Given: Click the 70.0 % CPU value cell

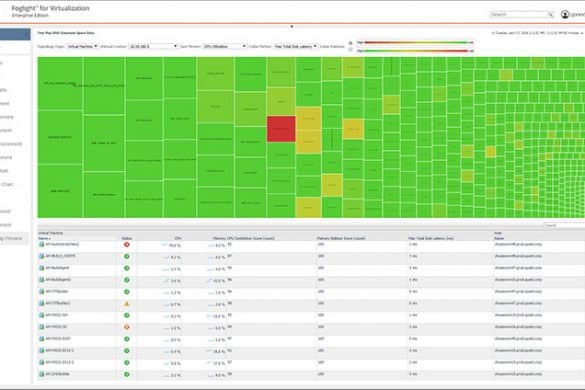Looking at the screenshot, I should click(175, 246).
